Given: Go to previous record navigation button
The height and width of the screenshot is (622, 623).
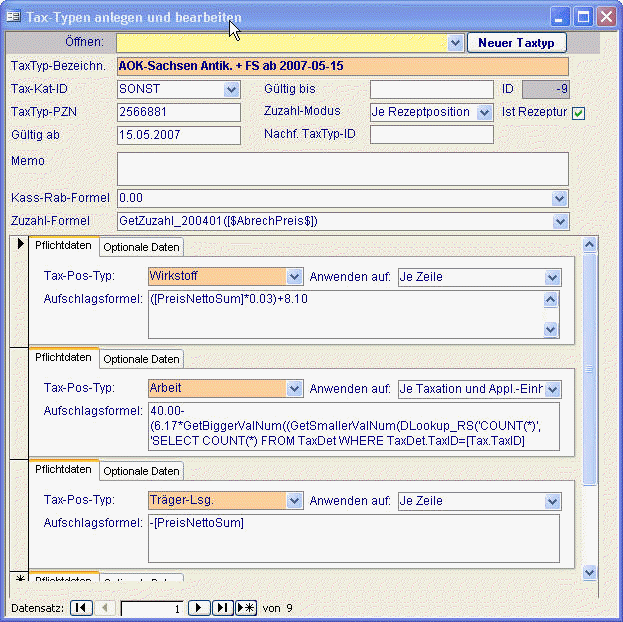Looking at the screenshot, I should 104,608.
